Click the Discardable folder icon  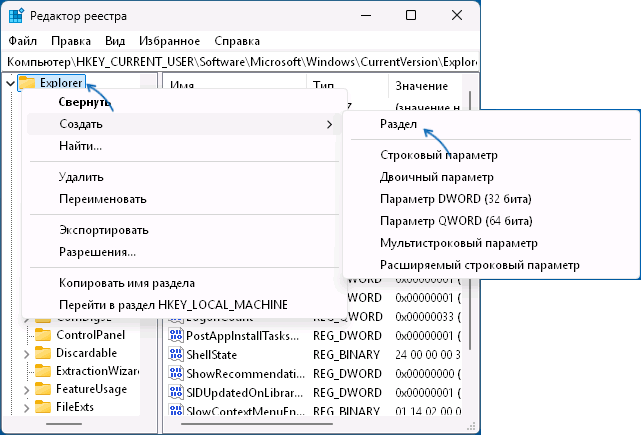click(43, 353)
